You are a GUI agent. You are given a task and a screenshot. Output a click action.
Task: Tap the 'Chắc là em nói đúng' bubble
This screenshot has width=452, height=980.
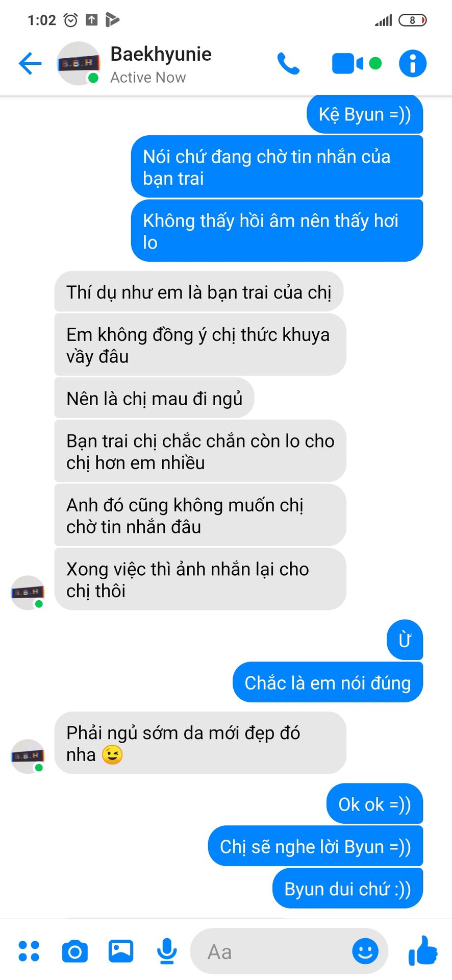point(328,682)
